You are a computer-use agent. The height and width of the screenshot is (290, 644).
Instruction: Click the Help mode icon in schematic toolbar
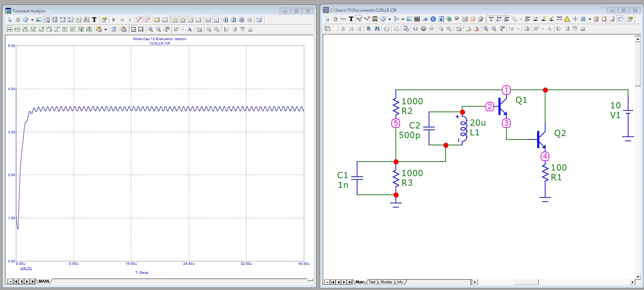[x=441, y=19]
